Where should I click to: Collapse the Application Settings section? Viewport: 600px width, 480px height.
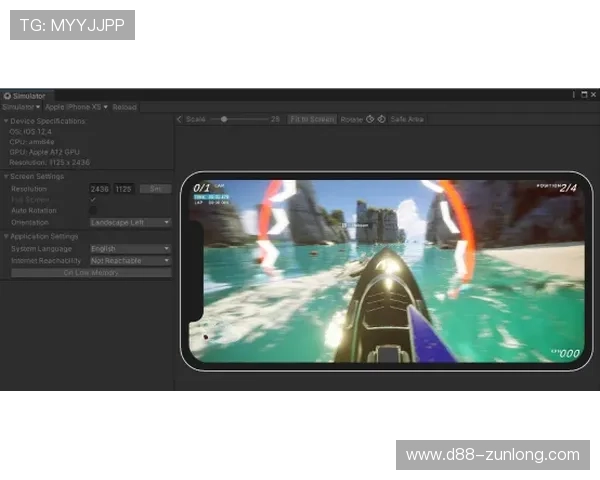tap(5, 236)
